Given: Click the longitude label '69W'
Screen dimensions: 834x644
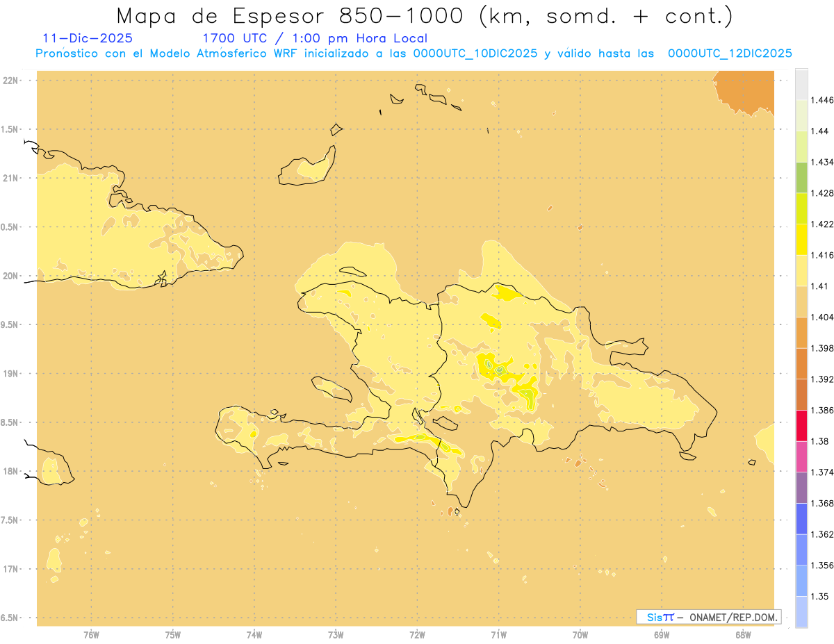Looking at the screenshot, I should click(662, 634).
